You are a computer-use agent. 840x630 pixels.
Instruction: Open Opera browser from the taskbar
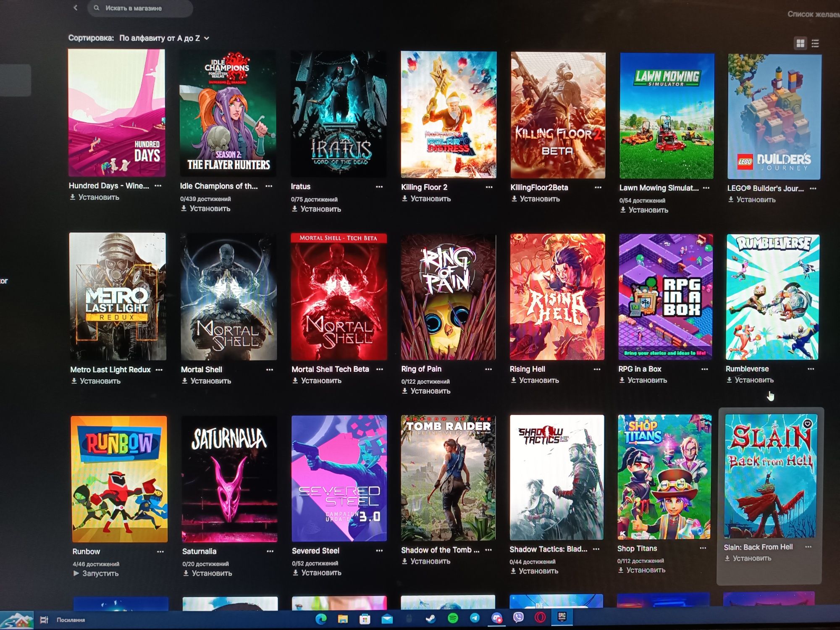pyautogui.click(x=541, y=617)
